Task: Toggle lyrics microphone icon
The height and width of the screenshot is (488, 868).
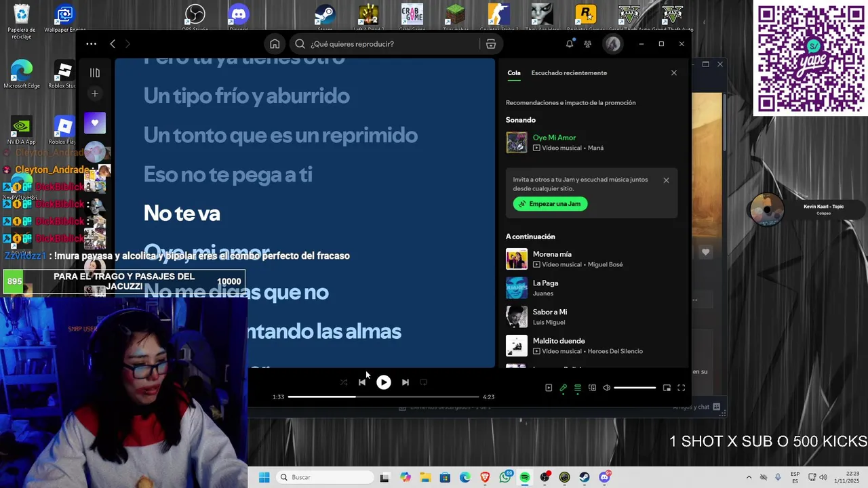Action: [563, 388]
